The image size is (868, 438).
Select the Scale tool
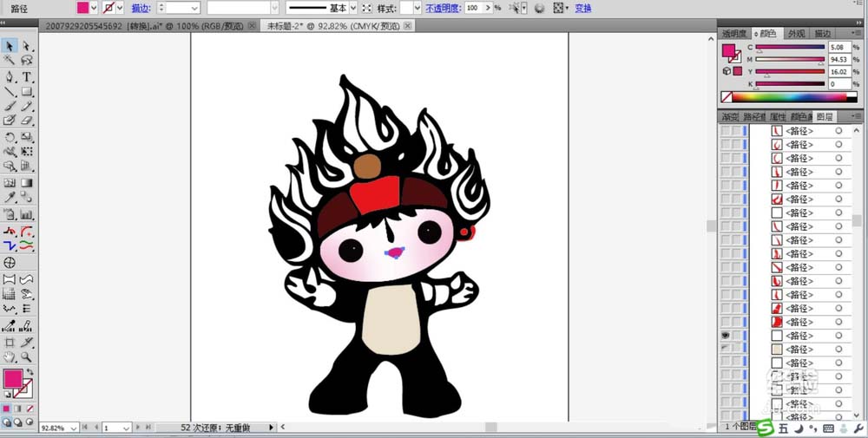coord(26,136)
